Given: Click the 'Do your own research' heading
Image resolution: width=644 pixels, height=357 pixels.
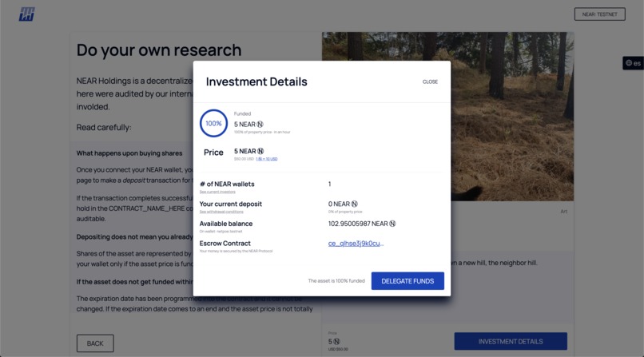Looking at the screenshot, I should (x=159, y=50).
